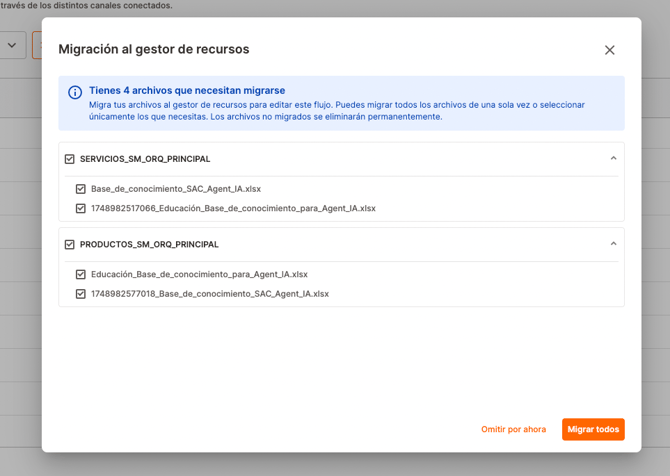This screenshot has width=670, height=476.
Task: Click the 'Tienes 4 archivos' banner heading
Action: point(187,90)
